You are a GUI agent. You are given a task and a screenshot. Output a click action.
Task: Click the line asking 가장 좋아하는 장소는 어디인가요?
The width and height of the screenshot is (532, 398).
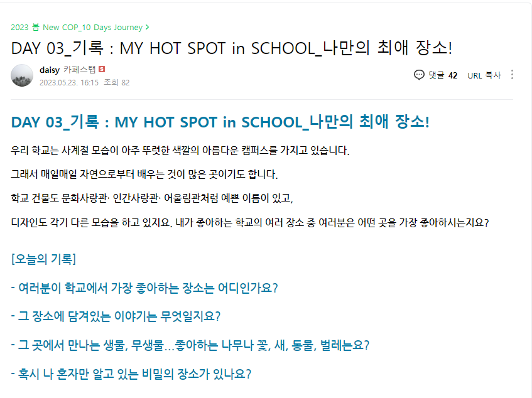pos(144,288)
